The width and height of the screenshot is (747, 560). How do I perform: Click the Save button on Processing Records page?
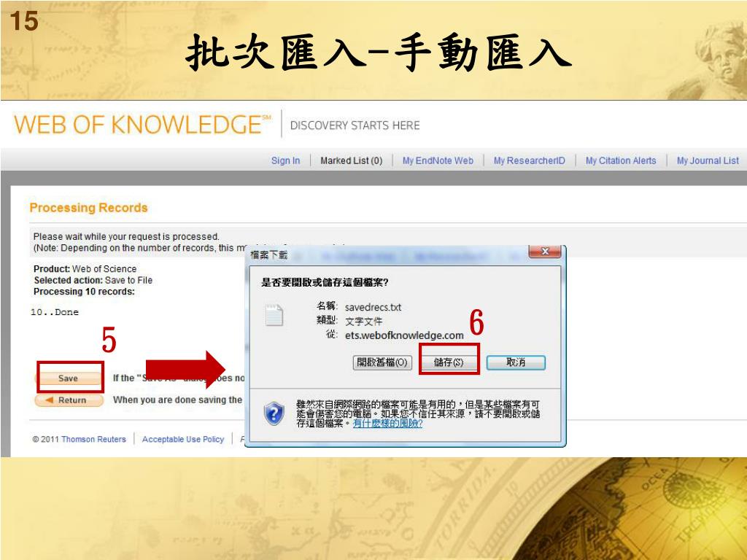tap(68, 378)
